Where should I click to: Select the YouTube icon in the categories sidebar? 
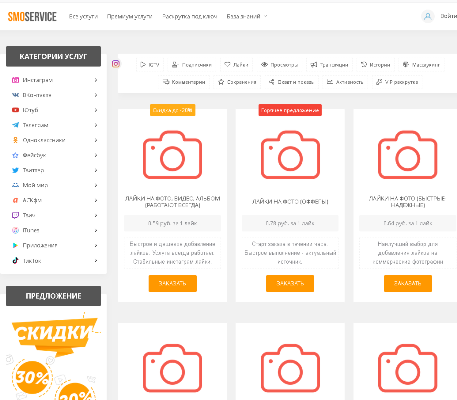click(x=15, y=110)
